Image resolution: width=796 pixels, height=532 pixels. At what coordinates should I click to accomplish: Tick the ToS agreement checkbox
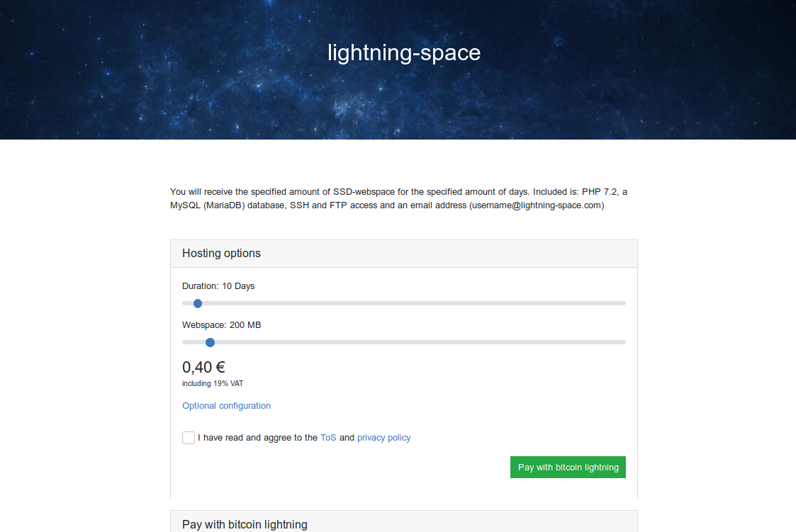[x=189, y=438]
